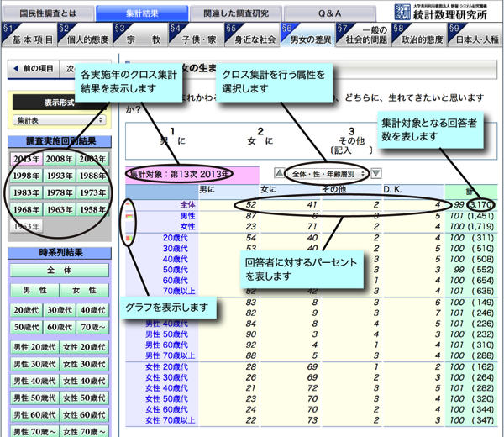Switch to 関連した調査研究 tab
The image size is (504, 437).
click(236, 13)
